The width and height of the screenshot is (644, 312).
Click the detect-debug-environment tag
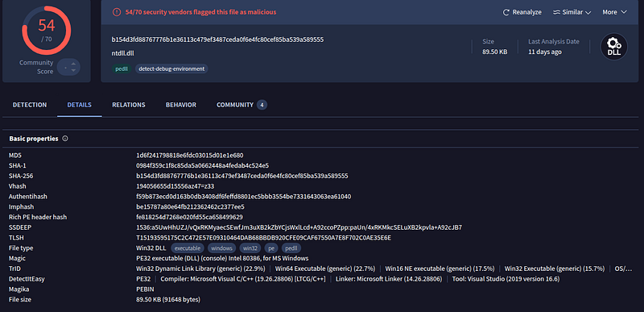tap(171, 69)
